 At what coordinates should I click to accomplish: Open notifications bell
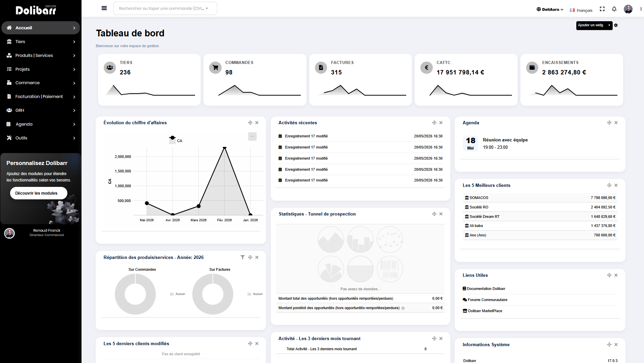pos(614,9)
